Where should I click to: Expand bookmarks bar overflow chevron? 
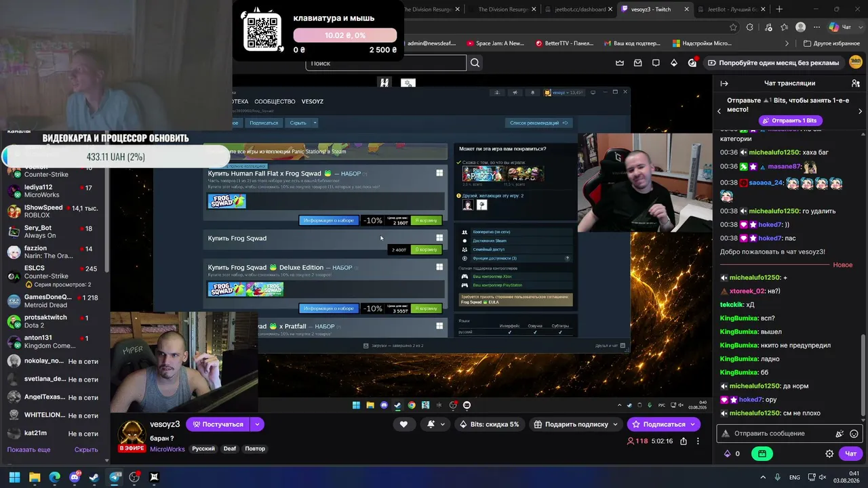click(x=787, y=43)
